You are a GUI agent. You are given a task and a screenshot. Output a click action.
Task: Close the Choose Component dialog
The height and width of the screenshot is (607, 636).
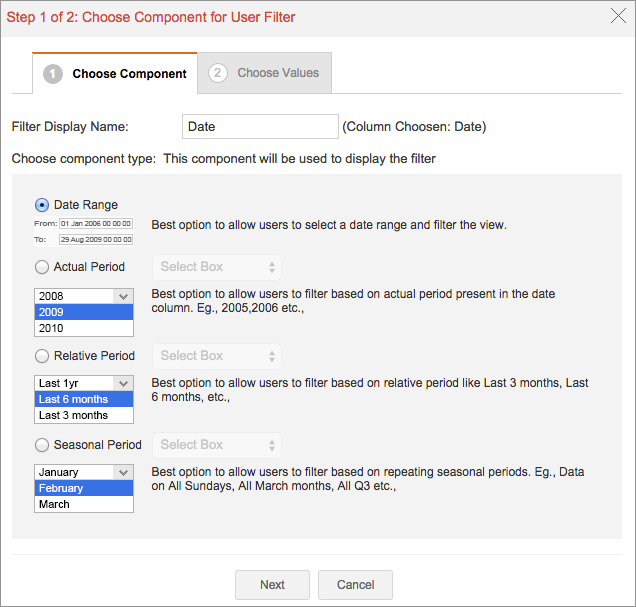tap(617, 15)
